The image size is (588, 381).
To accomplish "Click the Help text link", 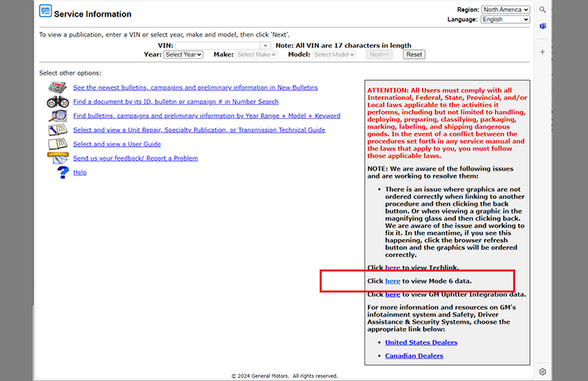I will 80,172.
